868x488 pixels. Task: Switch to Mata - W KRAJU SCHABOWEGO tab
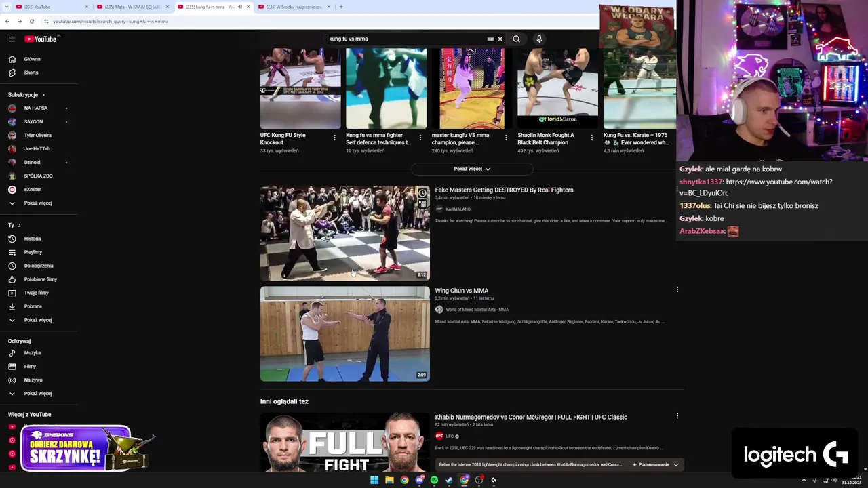132,7
